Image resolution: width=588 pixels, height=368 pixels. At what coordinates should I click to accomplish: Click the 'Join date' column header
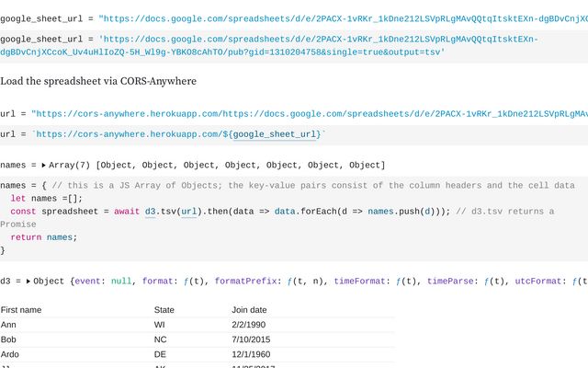pyautogui.click(x=250, y=310)
